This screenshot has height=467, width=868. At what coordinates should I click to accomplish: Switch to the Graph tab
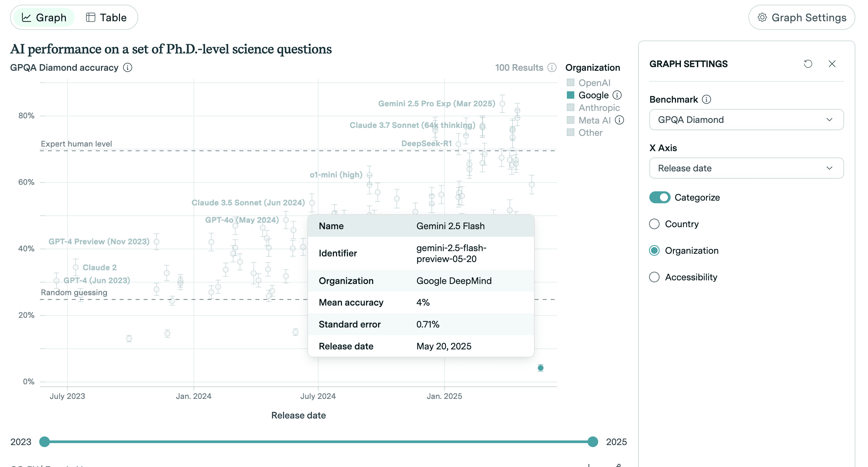click(x=44, y=18)
